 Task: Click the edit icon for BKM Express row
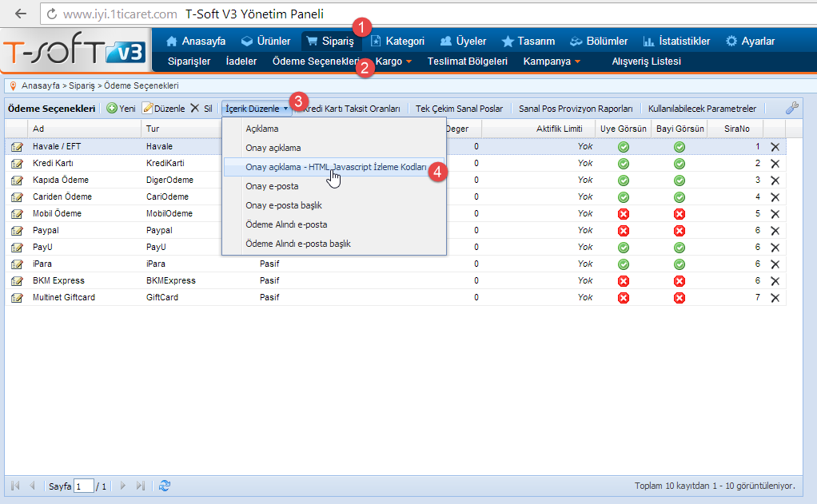17,280
